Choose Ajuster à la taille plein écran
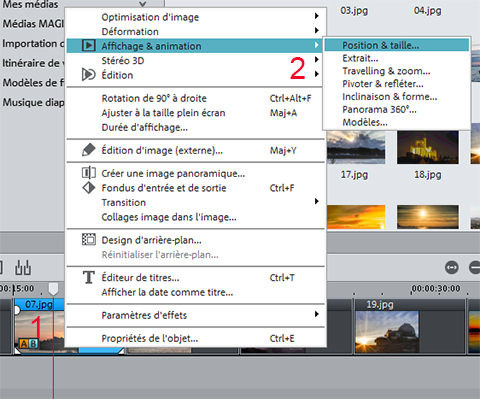The width and height of the screenshot is (480, 399). tap(196, 113)
